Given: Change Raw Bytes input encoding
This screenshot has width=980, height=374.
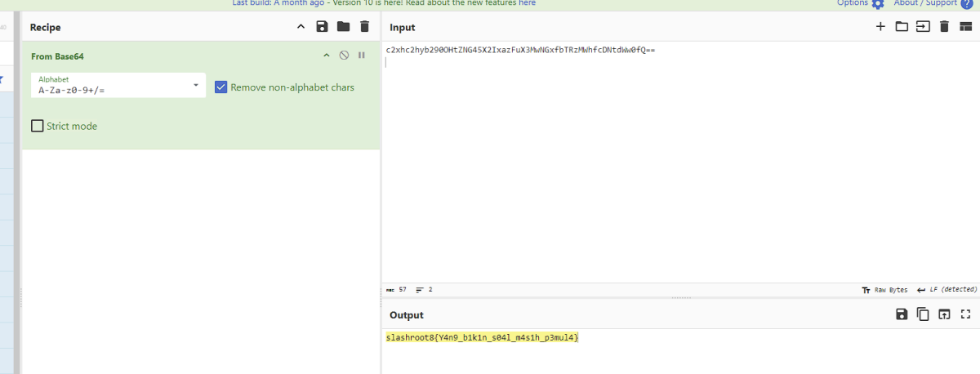Looking at the screenshot, I should [884, 290].
